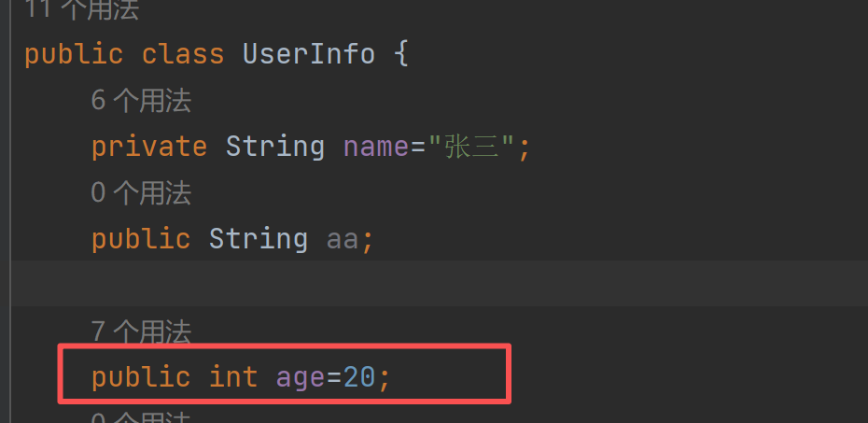Click String type in the aa declaration

(259, 239)
